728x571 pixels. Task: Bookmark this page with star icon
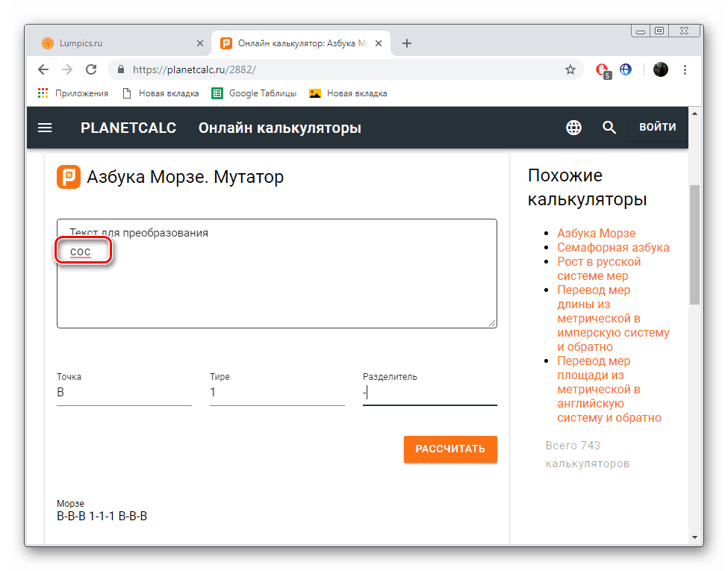click(570, 69)
